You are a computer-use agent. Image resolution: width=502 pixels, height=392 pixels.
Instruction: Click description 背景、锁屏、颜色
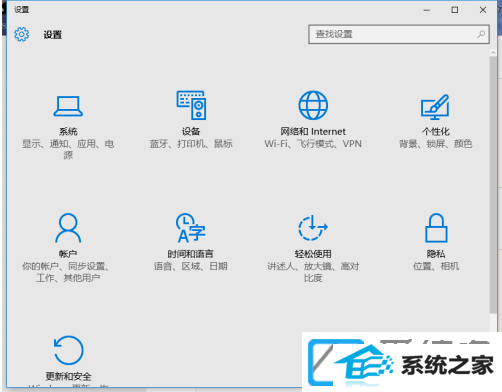436,144
